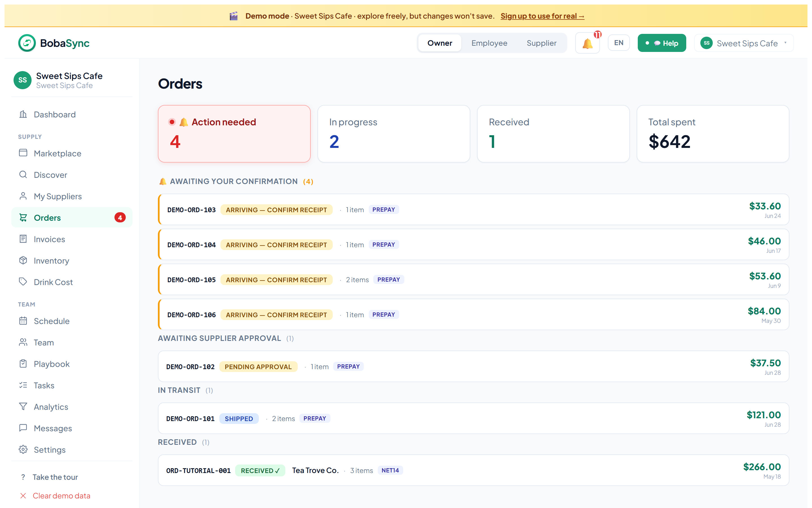Screen dimensions: 812x508
Task: Click the Tea Trove Co. supplier name
Action: (x=315, y=470)
